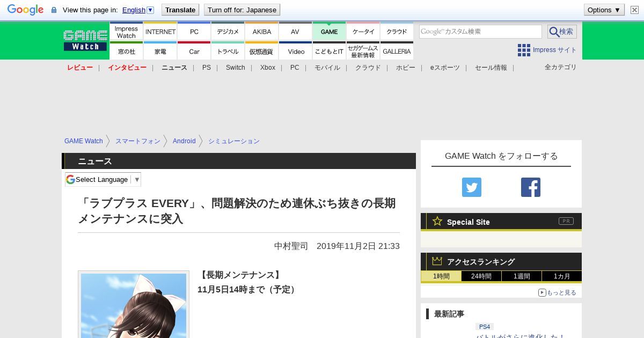The image size is (644, 338).
Task: Click the Translate button
Action: (180, 10)
